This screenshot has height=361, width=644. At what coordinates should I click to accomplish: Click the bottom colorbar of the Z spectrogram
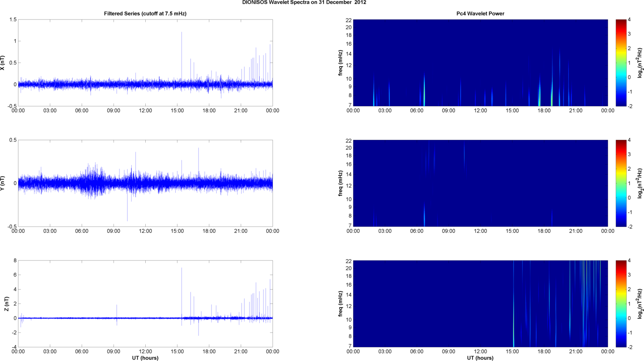620,304
